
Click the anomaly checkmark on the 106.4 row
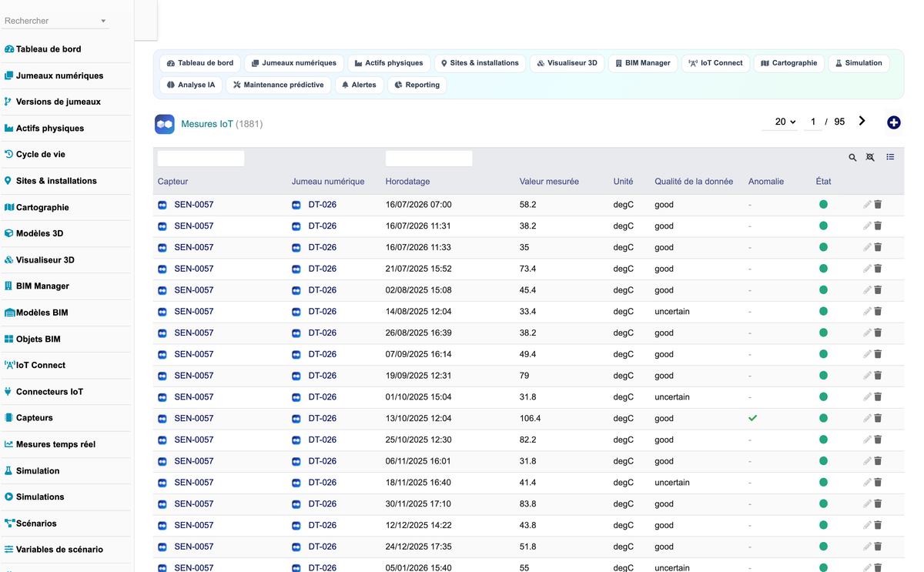pyautogui.click(x=753, y=418)
